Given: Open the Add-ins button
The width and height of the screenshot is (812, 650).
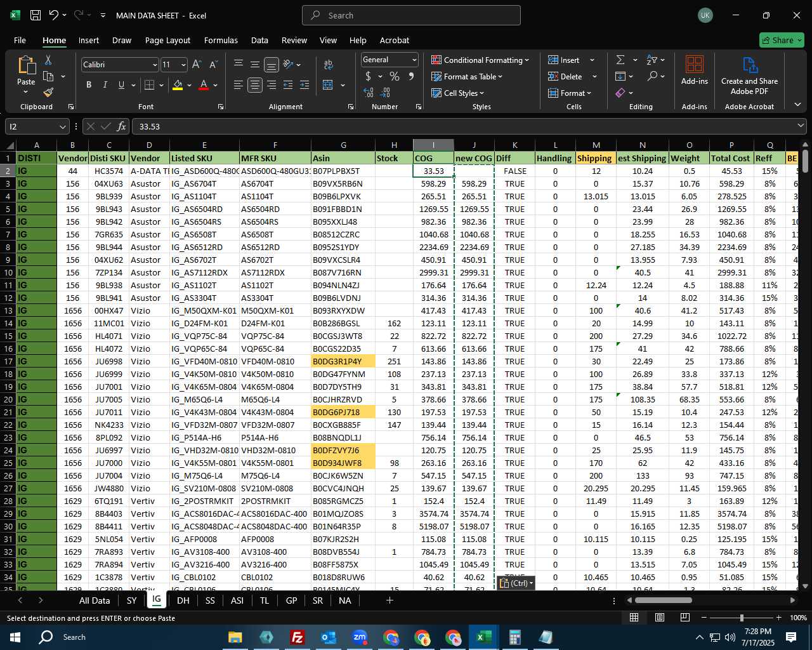Looking at the screenshot, I should click(x=695, y=70).
